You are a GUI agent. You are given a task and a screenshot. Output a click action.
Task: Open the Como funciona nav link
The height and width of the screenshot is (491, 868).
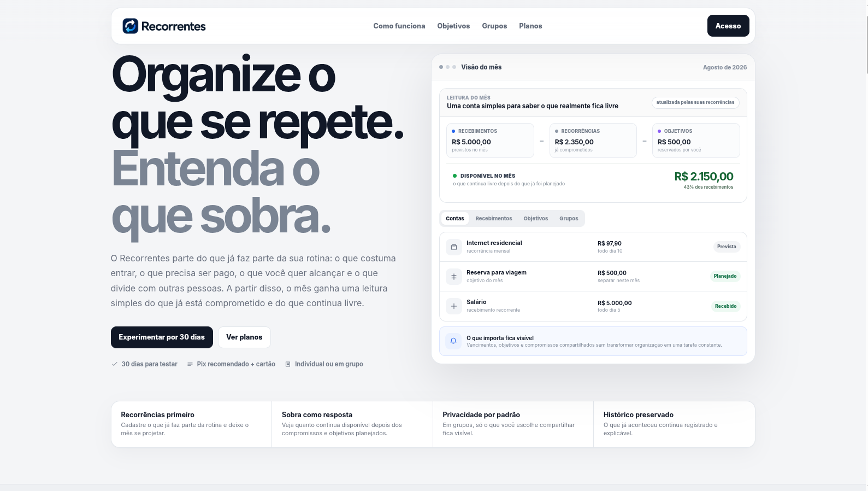[x=399, y=26]
